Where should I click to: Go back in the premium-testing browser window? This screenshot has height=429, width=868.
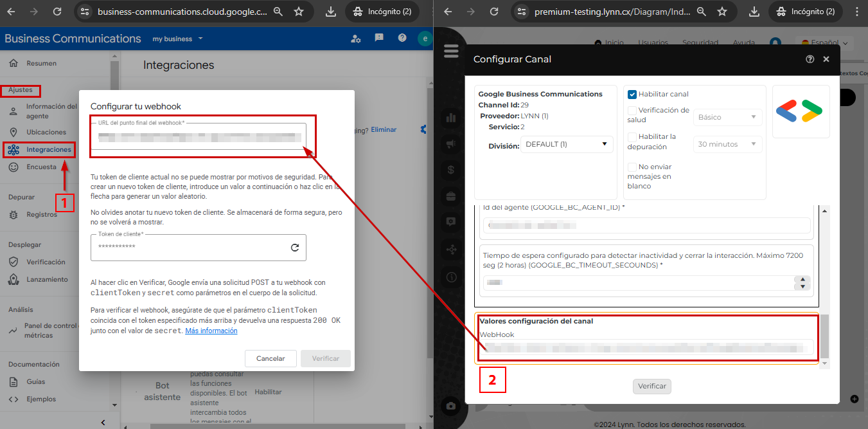pos(448,12)
